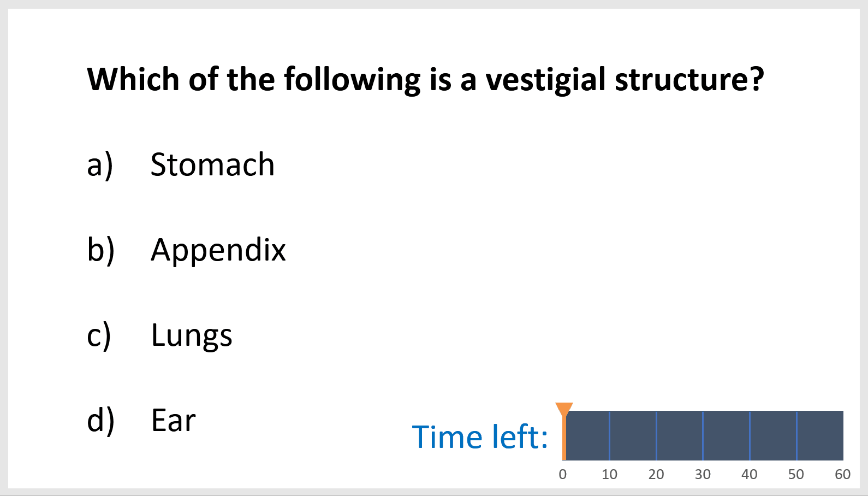Click the 20 tick label on timer

[x=656, y=474]
